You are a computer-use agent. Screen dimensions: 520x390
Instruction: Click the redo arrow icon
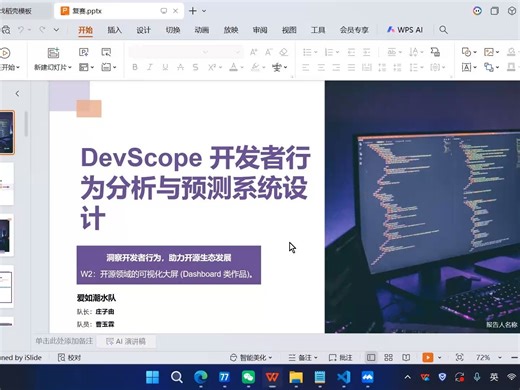42,30
